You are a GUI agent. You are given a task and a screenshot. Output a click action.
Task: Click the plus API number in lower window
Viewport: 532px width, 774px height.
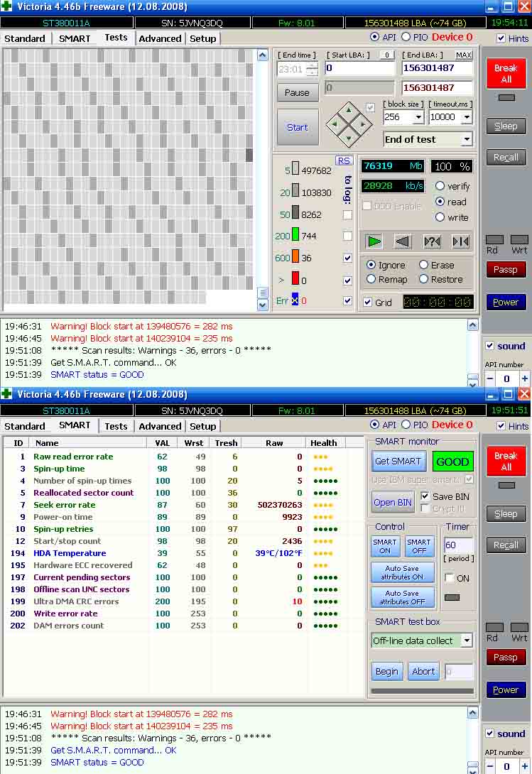pos(525,767)
